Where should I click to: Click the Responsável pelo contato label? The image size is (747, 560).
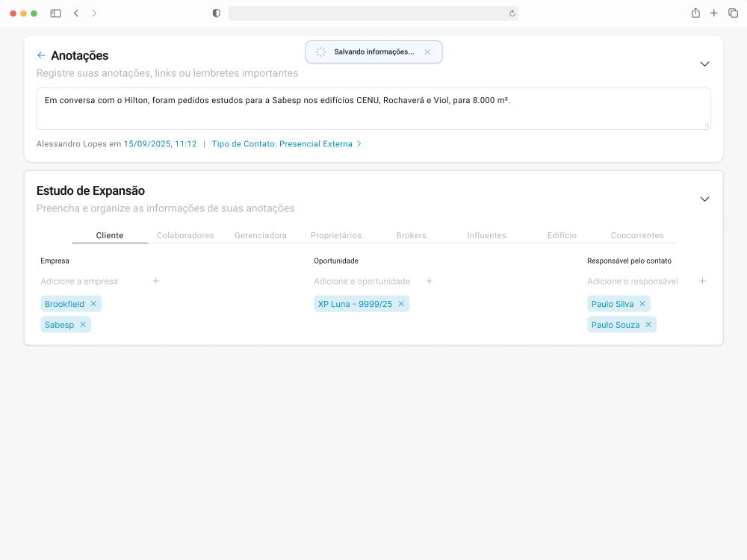[x=629, y=261]
